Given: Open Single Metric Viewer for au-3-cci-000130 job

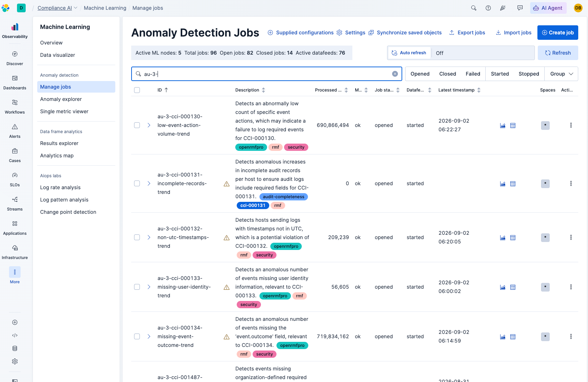Looking at the screenshot, I should (x=503, y=126).
